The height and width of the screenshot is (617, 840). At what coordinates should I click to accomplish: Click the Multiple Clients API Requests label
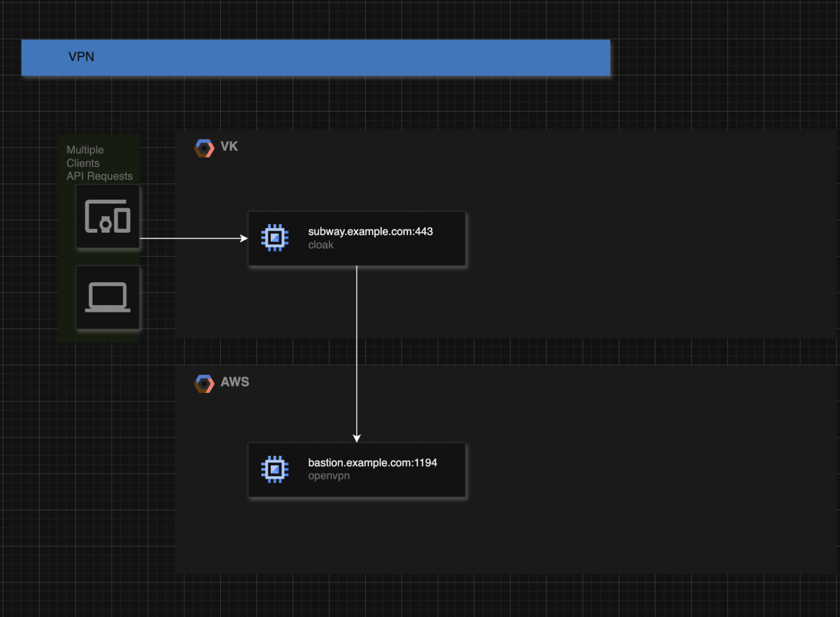coord(99,163)
